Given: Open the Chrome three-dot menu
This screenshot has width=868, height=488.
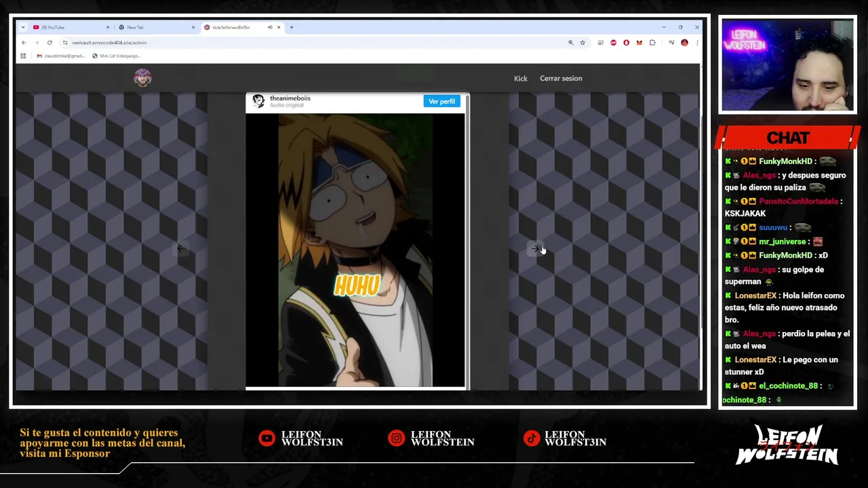Looking at the screenshot, I should click(696, 43).
